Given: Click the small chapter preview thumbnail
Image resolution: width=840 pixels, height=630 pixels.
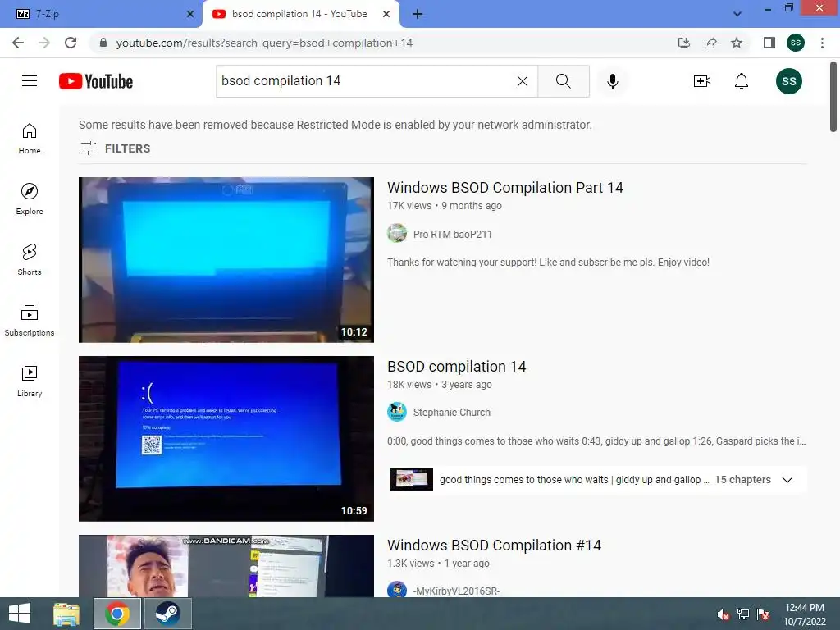Looking at the screenshot, I should click(x=412, y=479).
